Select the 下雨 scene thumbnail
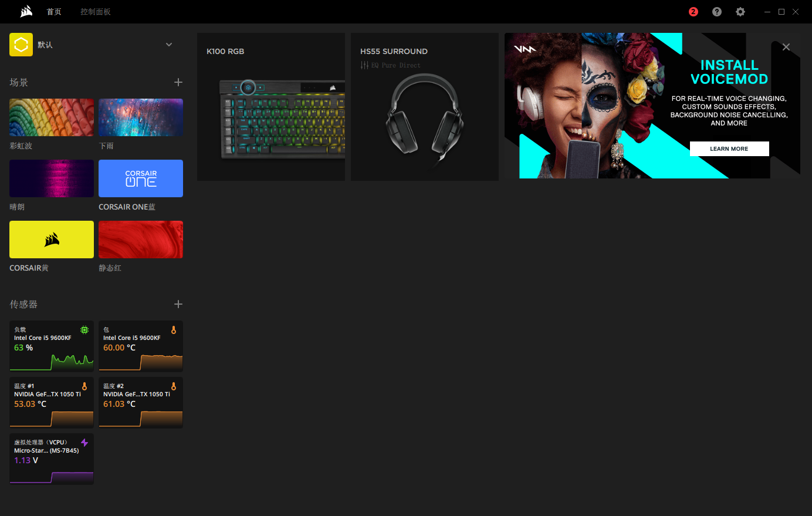Viewport: 812px width, 516px height. click(141, 117)
